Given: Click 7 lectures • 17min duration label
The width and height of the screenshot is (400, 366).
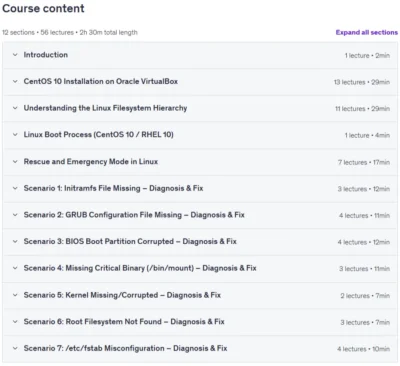Looking at the screenshot, I should tap(364, 162).
